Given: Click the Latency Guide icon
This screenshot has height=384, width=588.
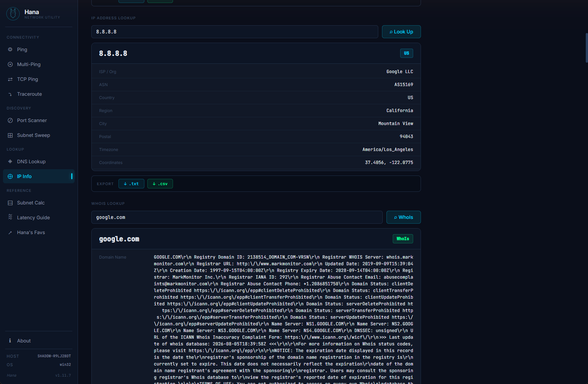Looking at the screenshot, I should [x=10, y=217].
